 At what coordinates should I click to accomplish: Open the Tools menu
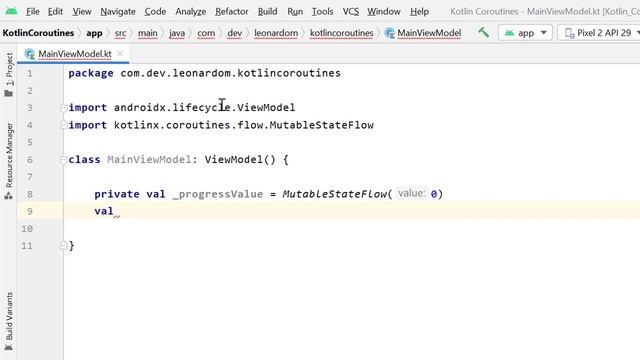pyautogui.click(x=322, y=11)
